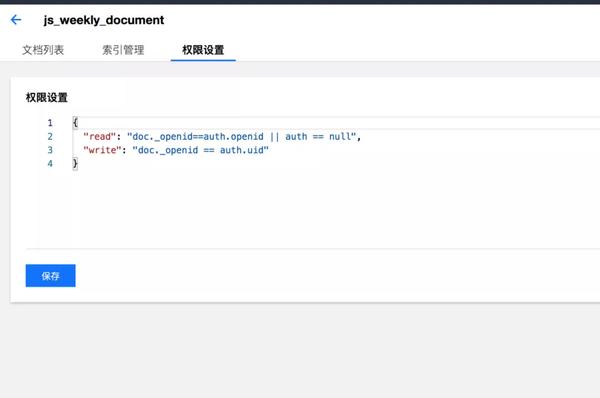Click the auth.uid text in the write rule
This screenshot has height=398, width=600.
[x=242, y=150]
